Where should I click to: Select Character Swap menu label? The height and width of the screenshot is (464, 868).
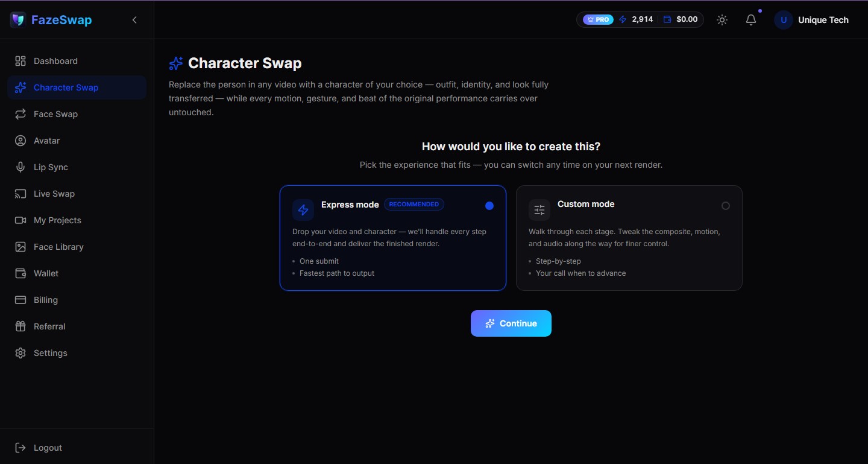click(x=66, y=87)
